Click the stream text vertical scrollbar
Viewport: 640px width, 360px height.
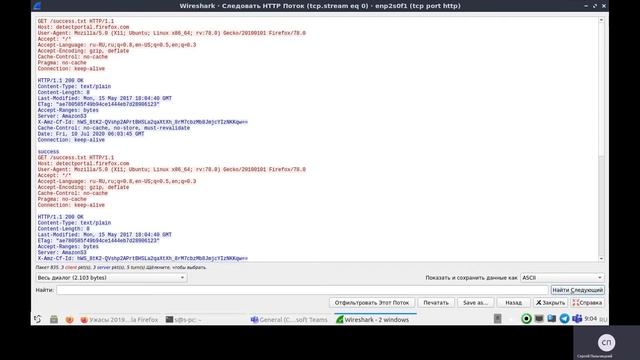[601, 139]
